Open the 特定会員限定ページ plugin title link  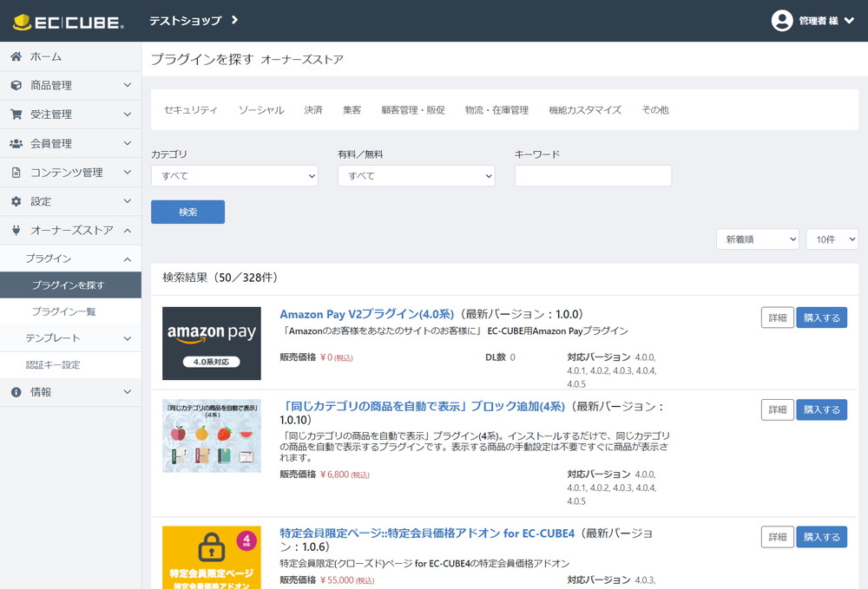(427, 533)
